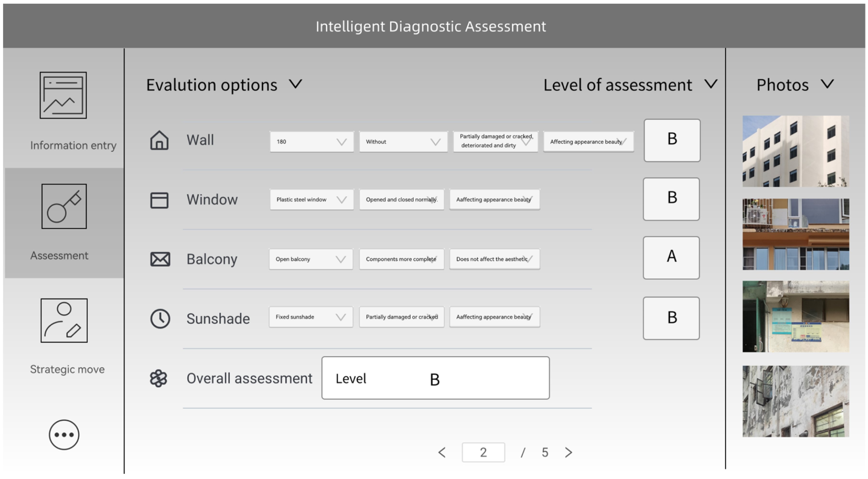Click the more options ellipsis icon
This screenshot has width=868, height=479.
[x=64, y=434]
